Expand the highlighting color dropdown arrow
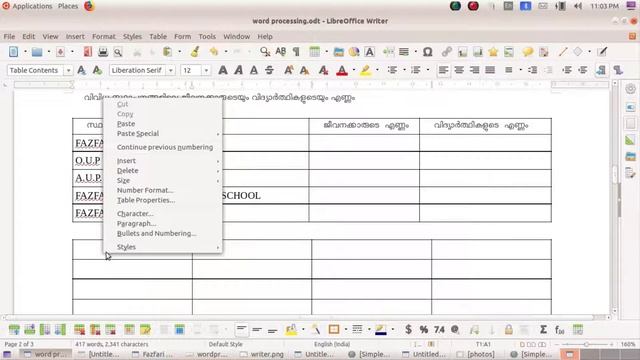 377,70
